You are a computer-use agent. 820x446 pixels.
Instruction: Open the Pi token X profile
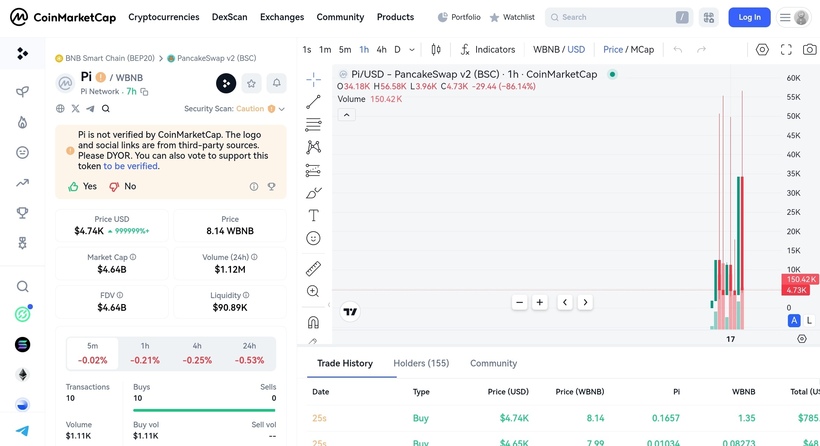pos(75,109)
